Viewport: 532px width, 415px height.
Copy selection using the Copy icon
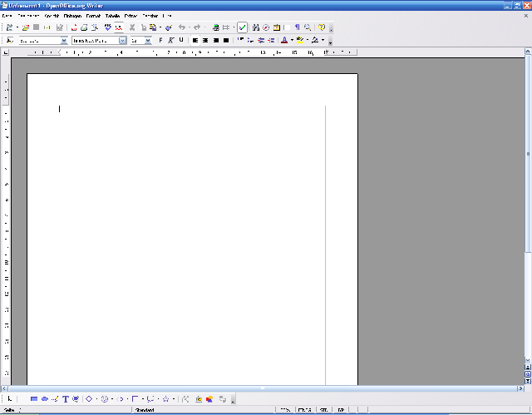click(x=143, y=27)
